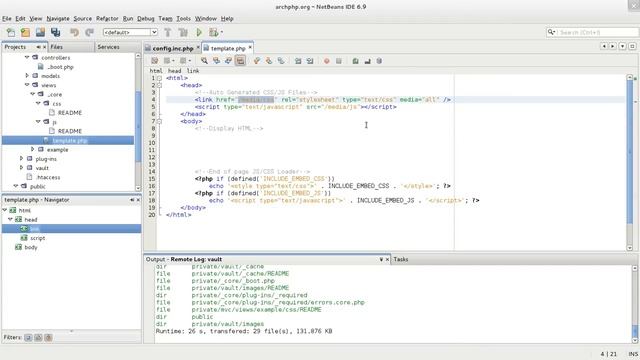Expand the example folder node
The height and width of the screenshot is (360, 640).
click(x=33, y=149)
